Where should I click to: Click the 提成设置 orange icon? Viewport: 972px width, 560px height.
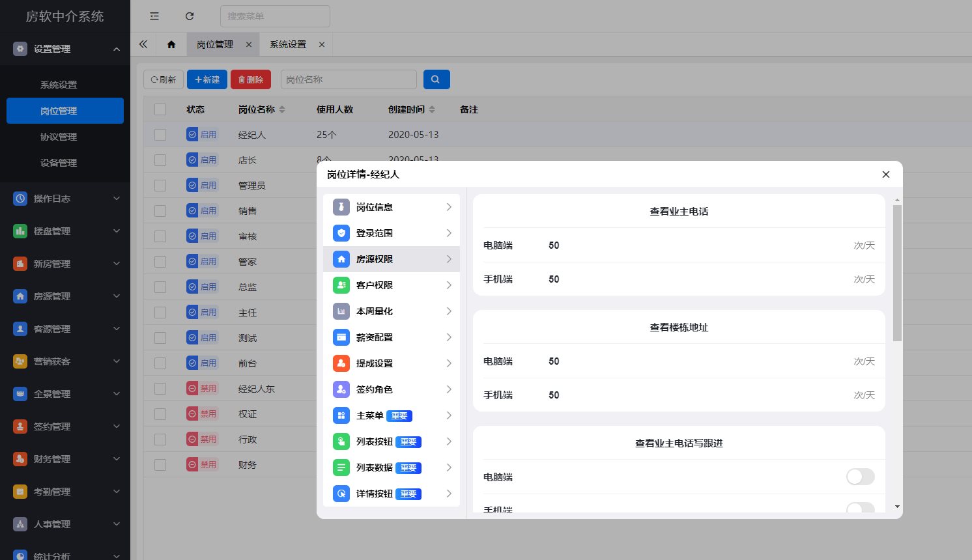pos(341,363)
